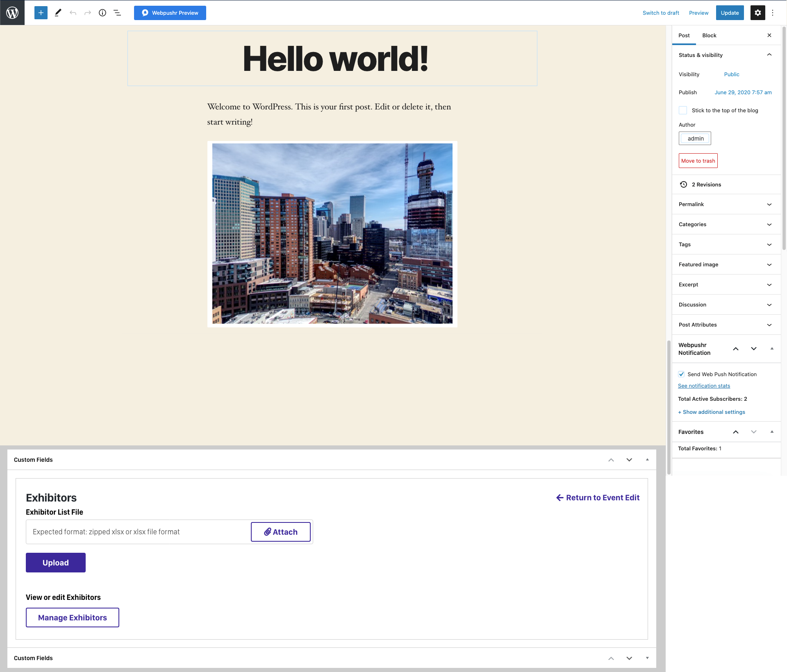Select the Post tab
This screenshot has width=787, height=672.
click(684, 35)
